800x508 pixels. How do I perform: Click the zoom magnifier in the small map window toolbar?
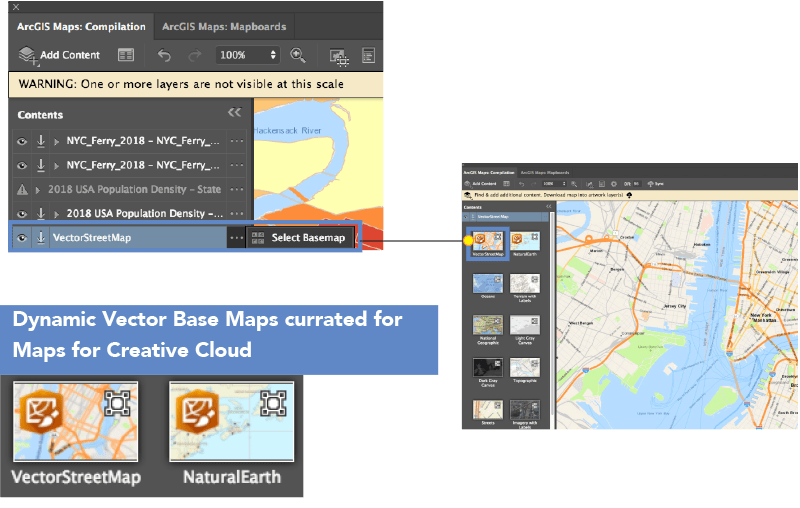tap(574, 184)
